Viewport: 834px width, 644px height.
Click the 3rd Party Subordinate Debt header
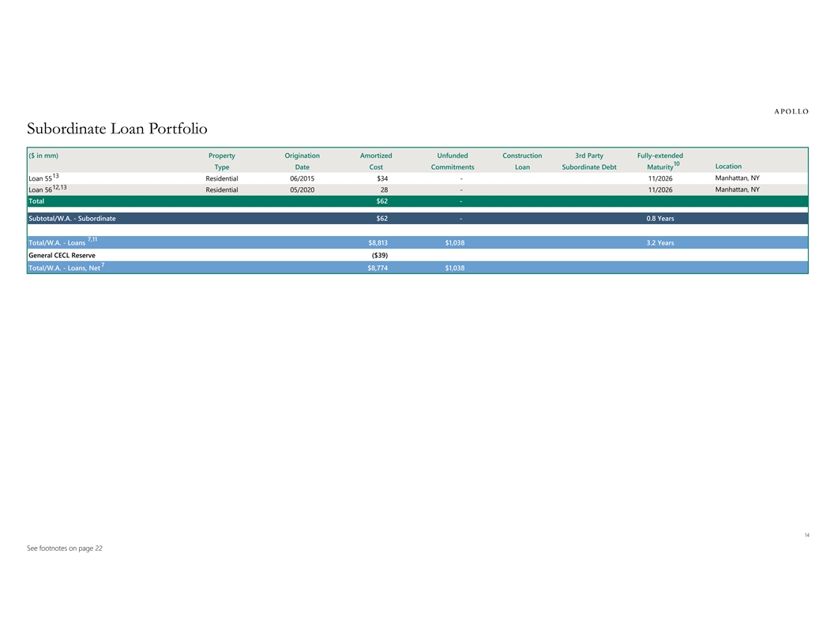(589, 161)
